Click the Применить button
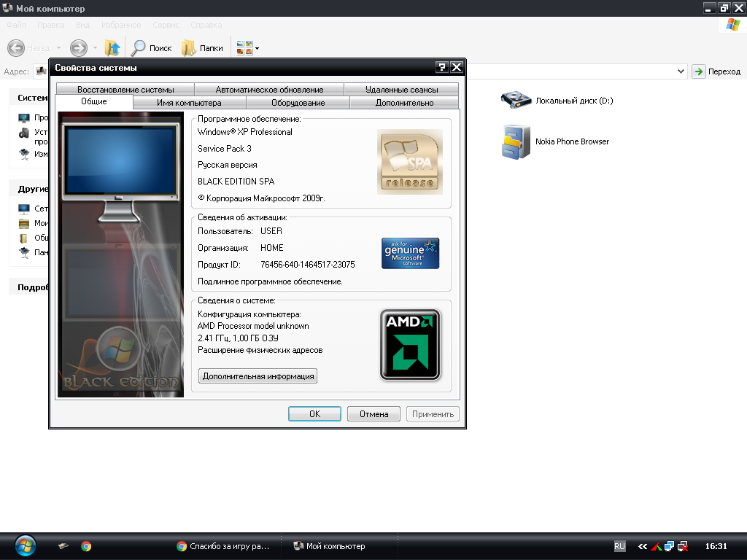This screenshot has height=560, width=747. click(433, 414)
